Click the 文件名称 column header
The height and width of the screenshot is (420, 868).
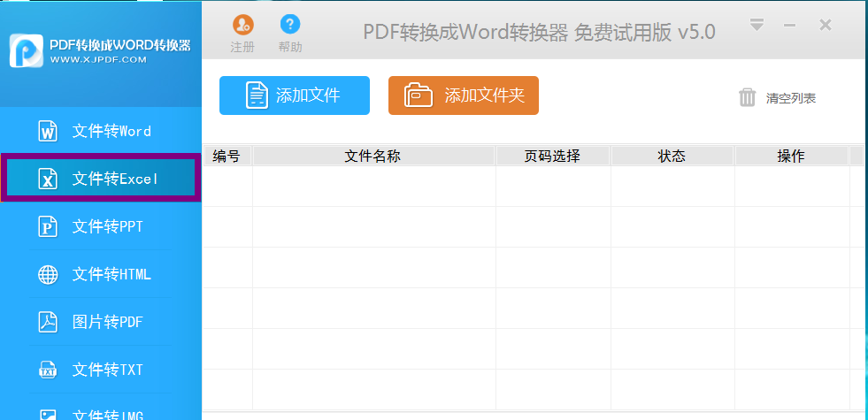(373, 156)
